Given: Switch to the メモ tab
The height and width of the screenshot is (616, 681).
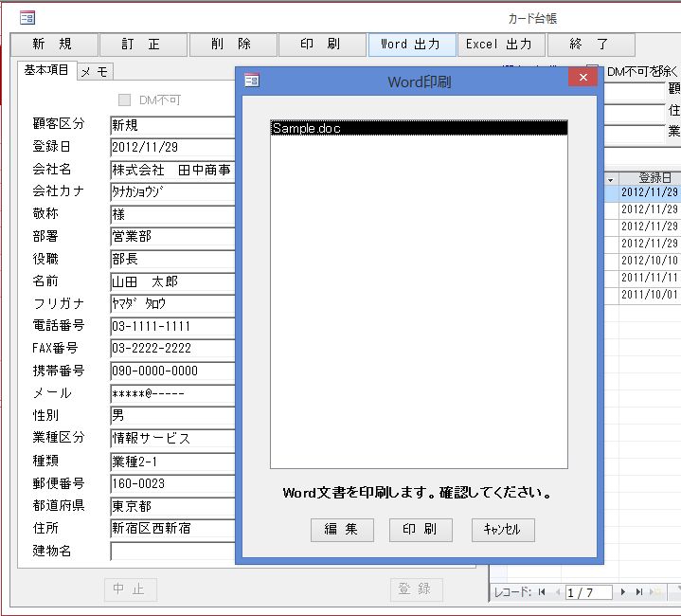Looking at the screenshot, I should point(95,72).
